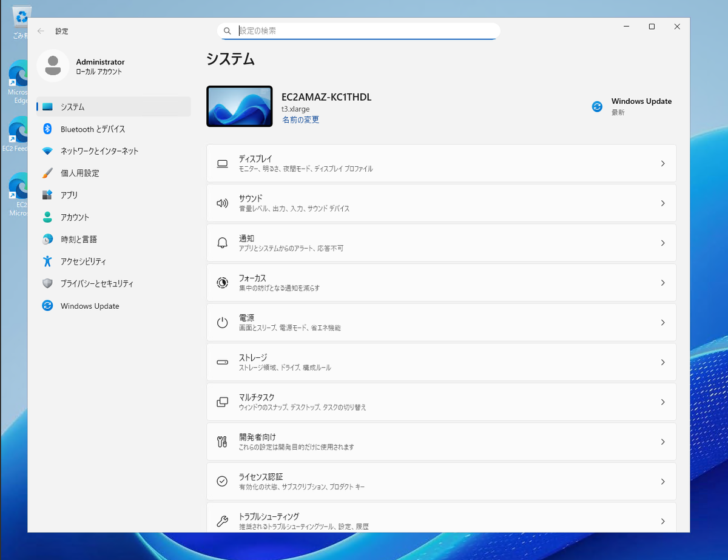Click the PC name EC2AMAZ-KC1THDL
728x560 pixels.
(x=326, y=97)
